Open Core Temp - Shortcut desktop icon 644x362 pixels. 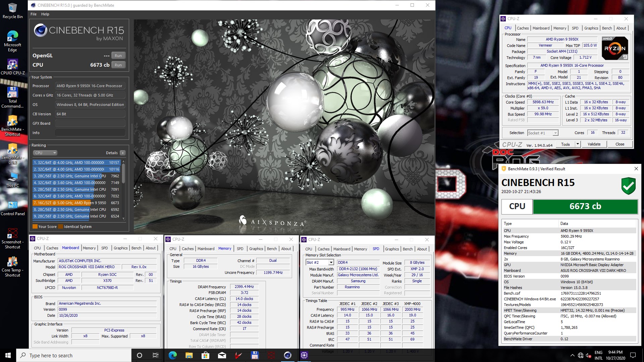point(12,266)
